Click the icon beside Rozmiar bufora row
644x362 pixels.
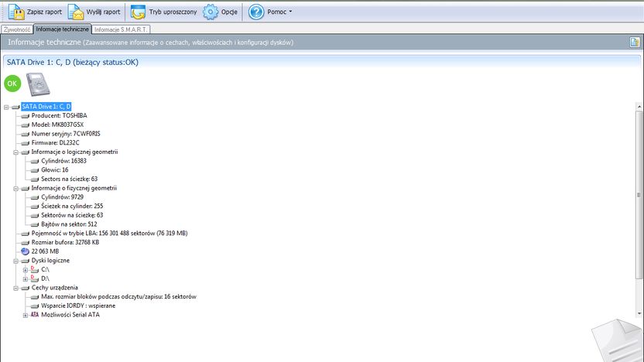tap(25, 243)
